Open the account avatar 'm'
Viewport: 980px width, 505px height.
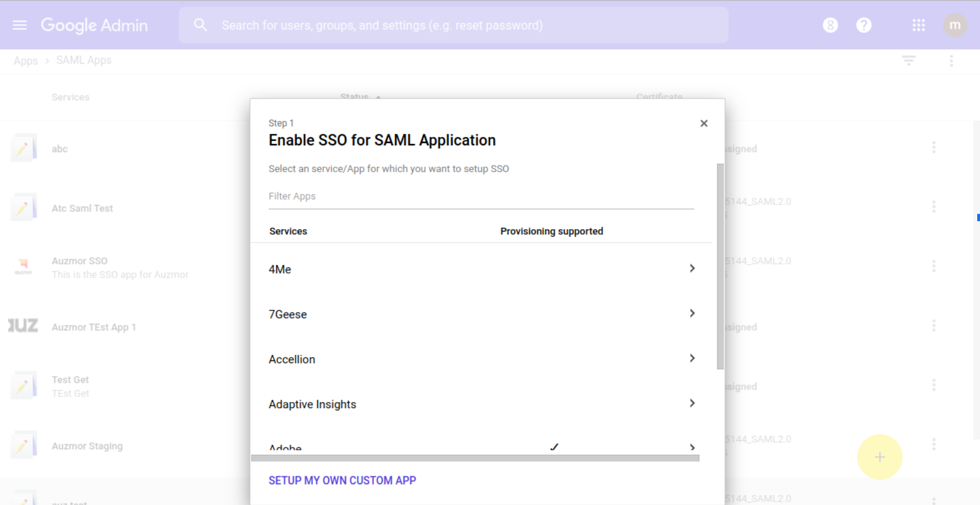955,25
